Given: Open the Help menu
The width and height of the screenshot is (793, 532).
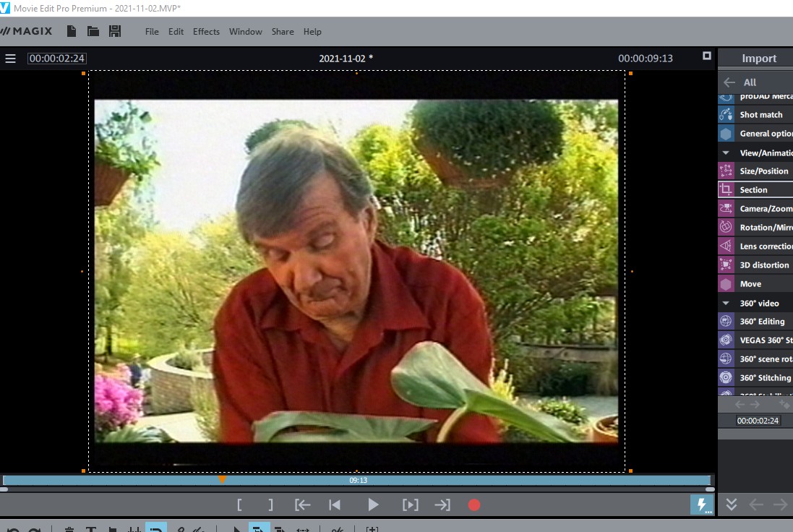Looking at the screenshot, I should click(312, 31).
